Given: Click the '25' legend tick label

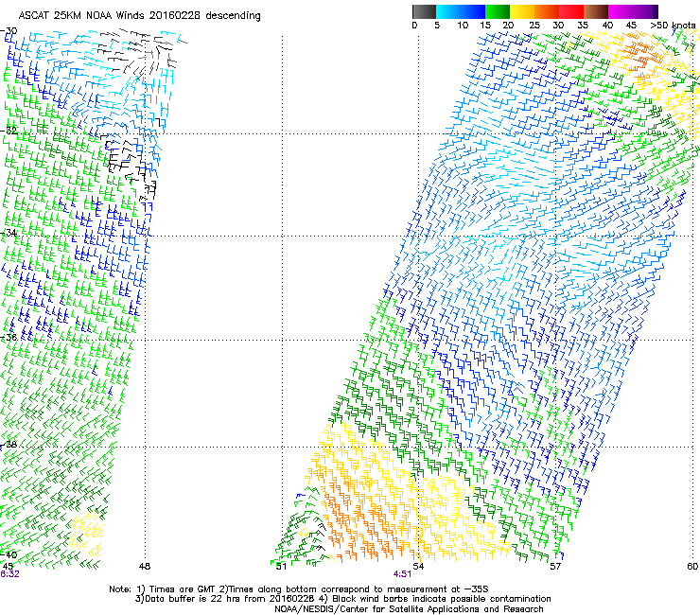Looking at the screenshot, I should (534, 26).
